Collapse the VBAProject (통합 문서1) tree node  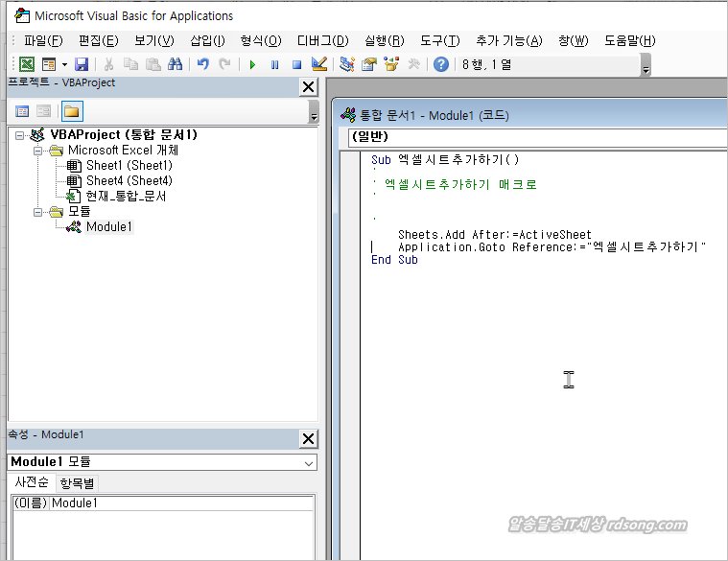21,135
